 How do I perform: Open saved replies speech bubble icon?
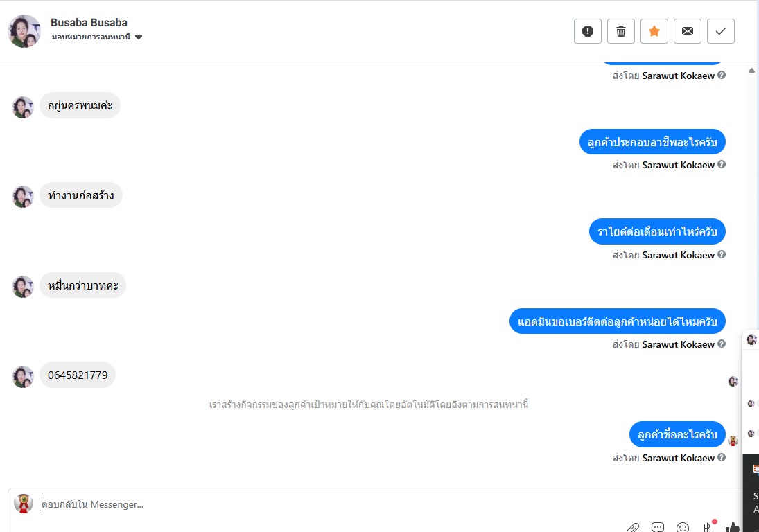[658, 527]
